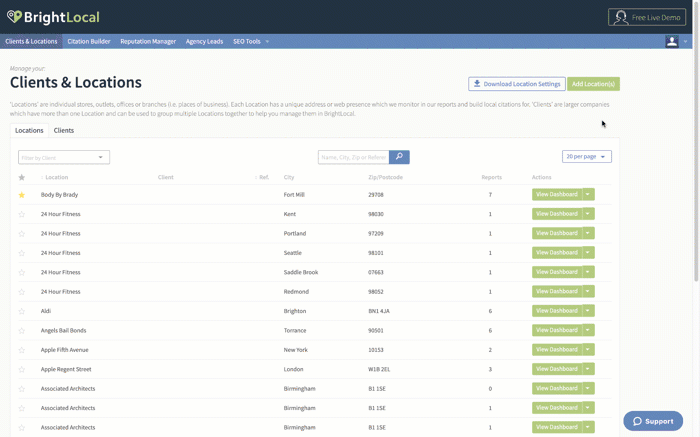
Task: Click the Support chat bubble
Action: click(x=653, y=421)
